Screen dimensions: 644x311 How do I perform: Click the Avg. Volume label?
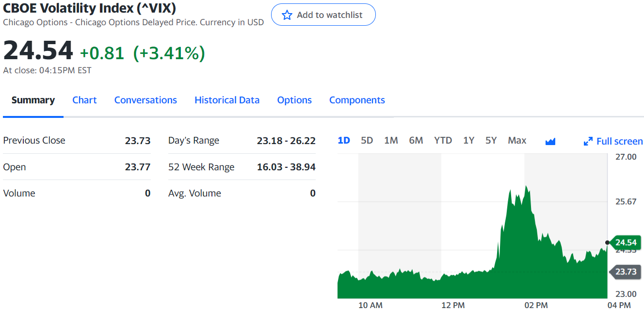coord(194,193)
